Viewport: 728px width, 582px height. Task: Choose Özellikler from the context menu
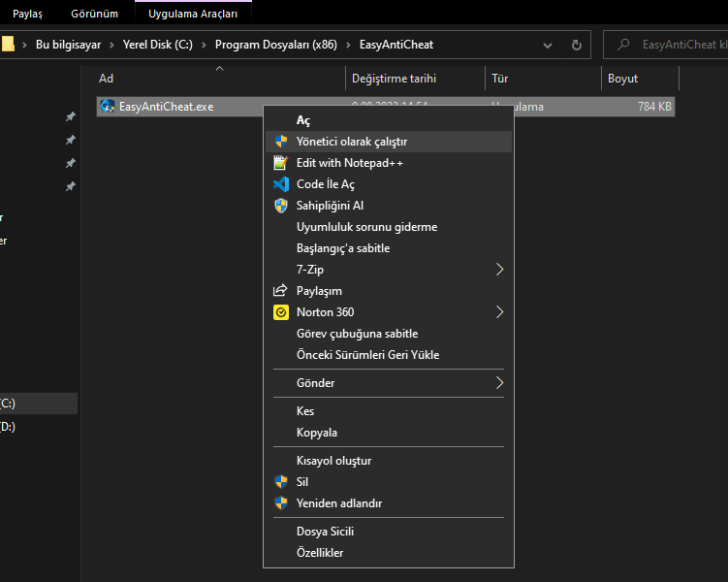320,553
